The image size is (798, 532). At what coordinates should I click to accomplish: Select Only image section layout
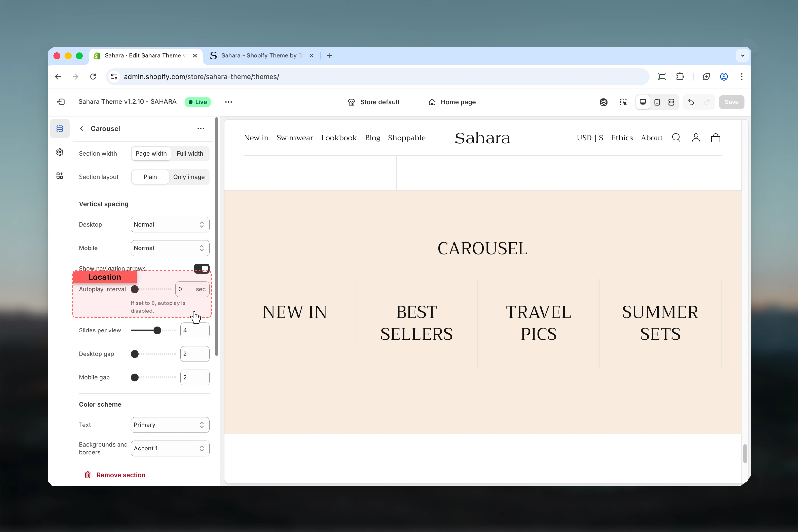coord(189,177)
